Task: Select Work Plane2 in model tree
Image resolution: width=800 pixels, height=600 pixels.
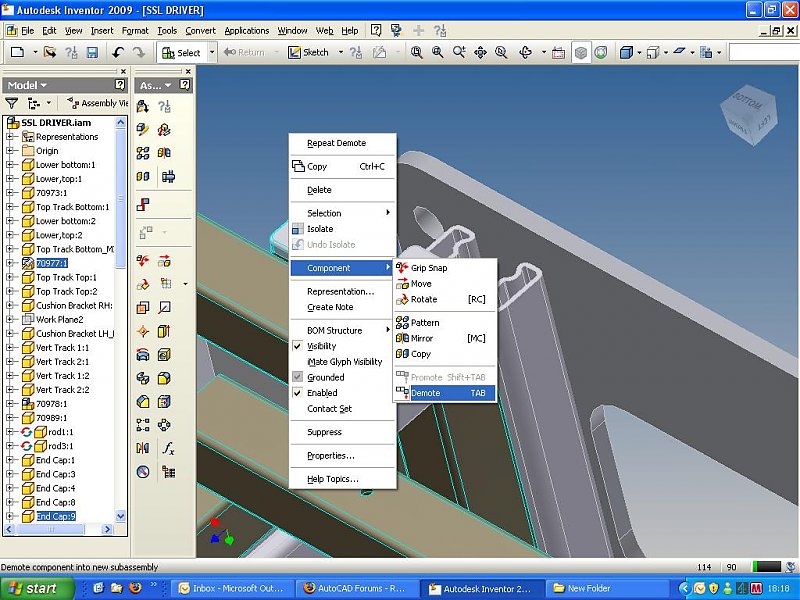Action: [59, 319]
